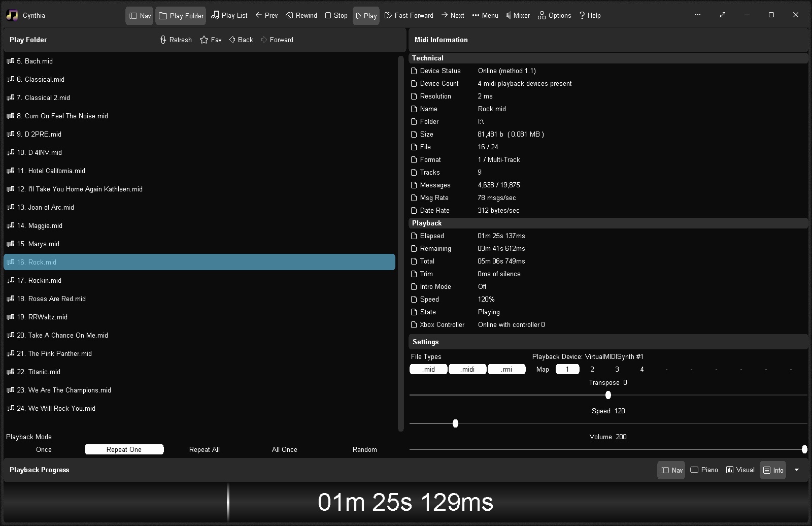
Task: Toggle Nav in Playback Progress bar
Action: 671,470
